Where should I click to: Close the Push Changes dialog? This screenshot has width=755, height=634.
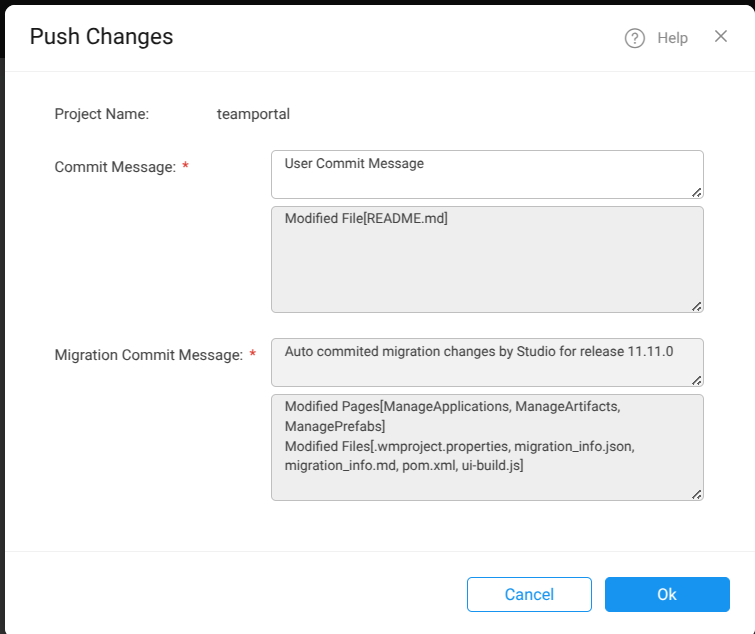[x=721, y=37]
